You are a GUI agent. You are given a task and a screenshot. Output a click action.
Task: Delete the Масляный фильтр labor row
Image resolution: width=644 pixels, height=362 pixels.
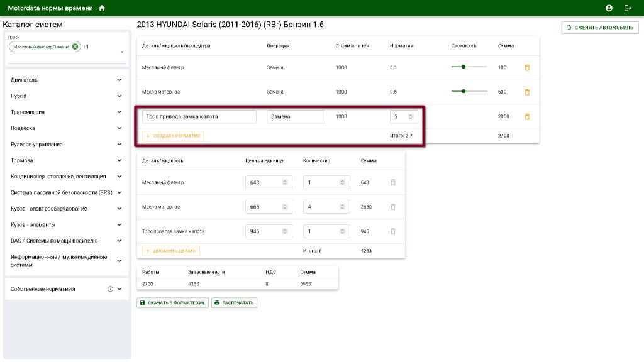tap(527, 68)
